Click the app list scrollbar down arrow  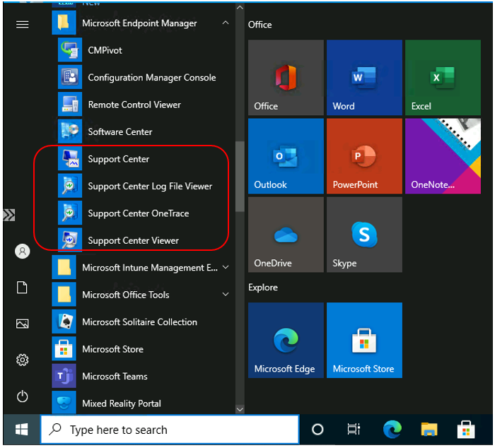tap(240, 408)
